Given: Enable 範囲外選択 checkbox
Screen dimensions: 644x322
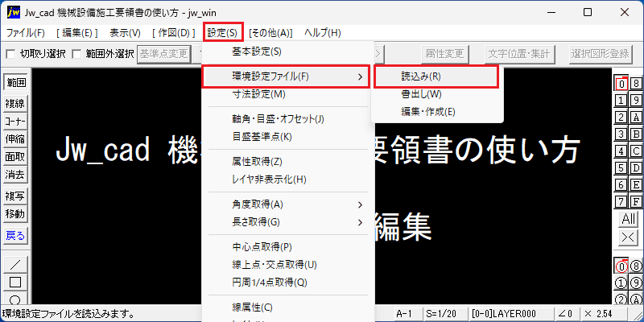Looking at the screenshot, I should (x=76, y=54).
